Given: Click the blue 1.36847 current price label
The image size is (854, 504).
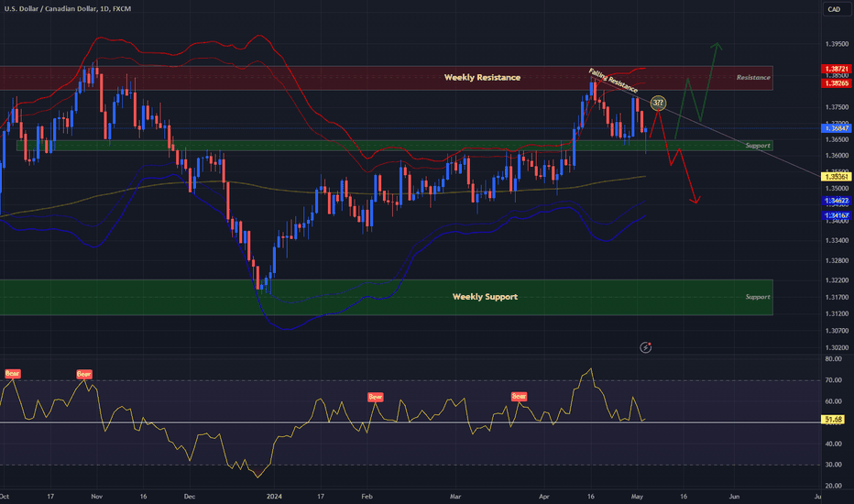Looking at the screenshot, I should [836, 128].
